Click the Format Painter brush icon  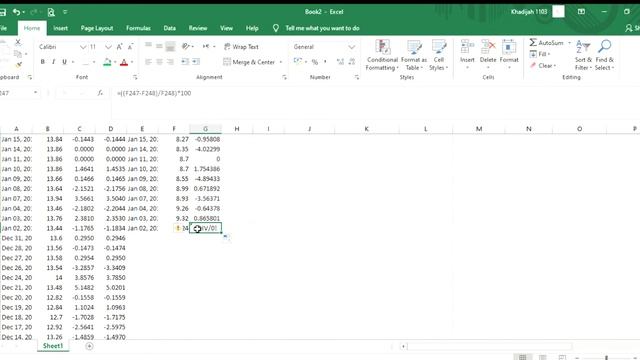(18, 64)
